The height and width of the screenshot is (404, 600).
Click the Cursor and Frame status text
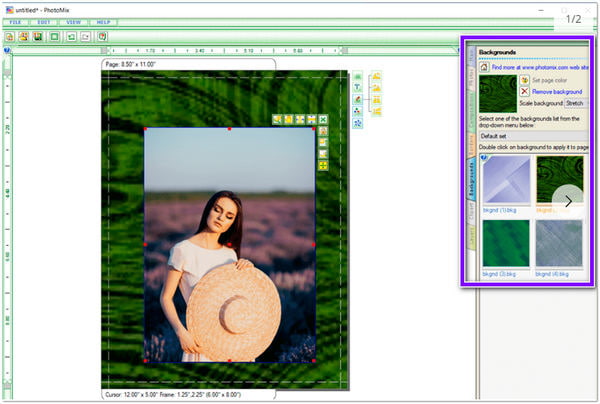click(173, 394)
